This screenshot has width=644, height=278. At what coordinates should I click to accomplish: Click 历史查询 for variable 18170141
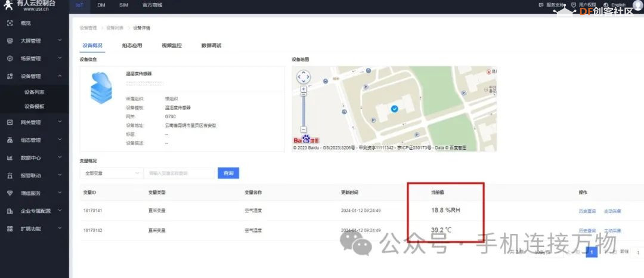[x=587, y=211]
